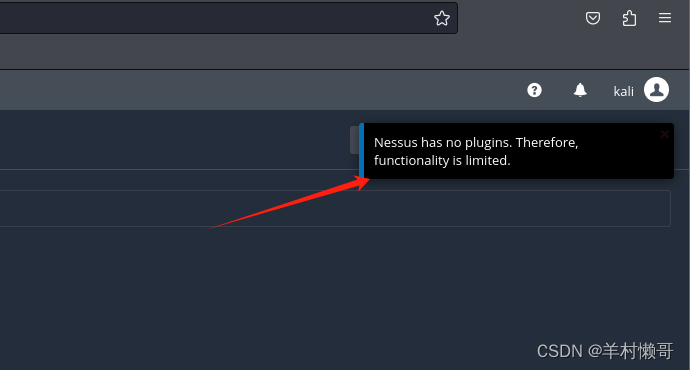
Task: Bookmark this page with the star icon
Action: pos(442,18)
